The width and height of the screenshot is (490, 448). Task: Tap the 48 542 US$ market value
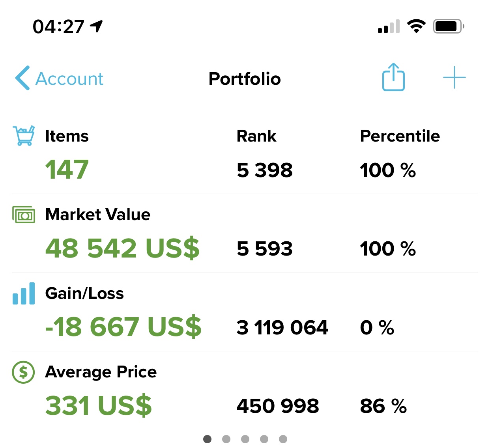[x=122, y=248]
